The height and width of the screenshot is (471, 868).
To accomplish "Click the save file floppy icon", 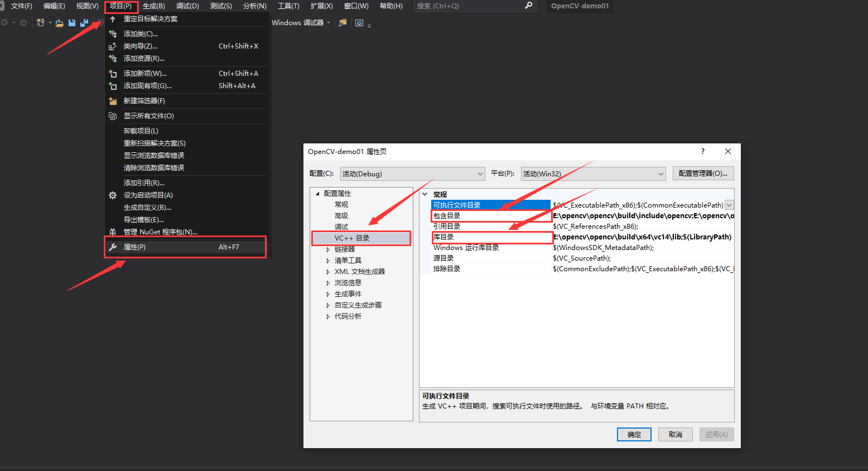I will (x=72, y=23).
